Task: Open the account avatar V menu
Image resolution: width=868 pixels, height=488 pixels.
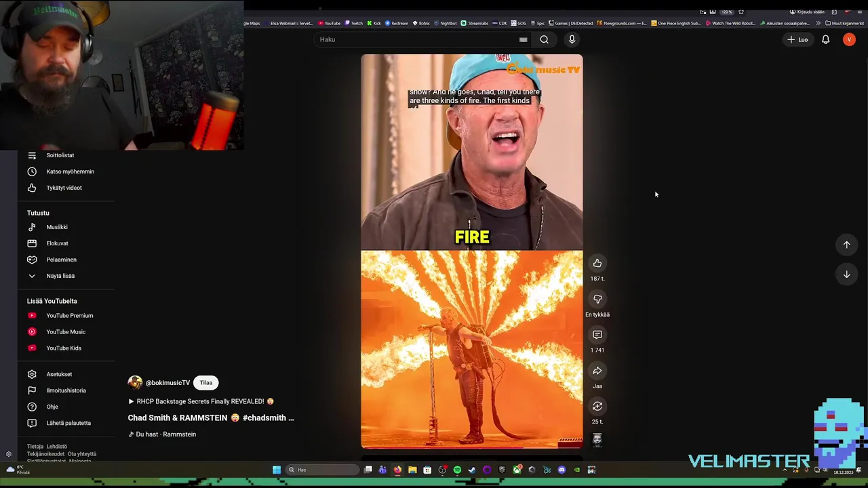Action: click(x=849, y=39)
